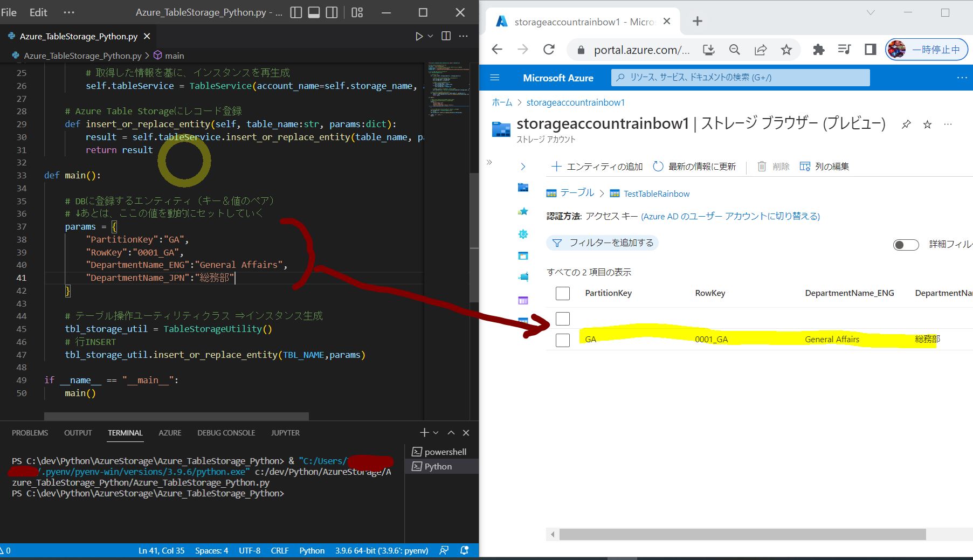Open notifications bell in VS Code status bar

pos(465,551)
